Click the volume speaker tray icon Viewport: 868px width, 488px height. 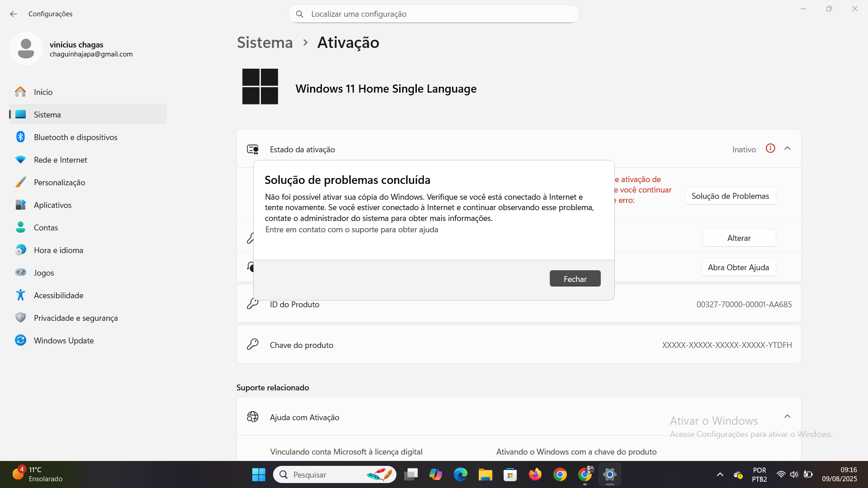(794, 474)
